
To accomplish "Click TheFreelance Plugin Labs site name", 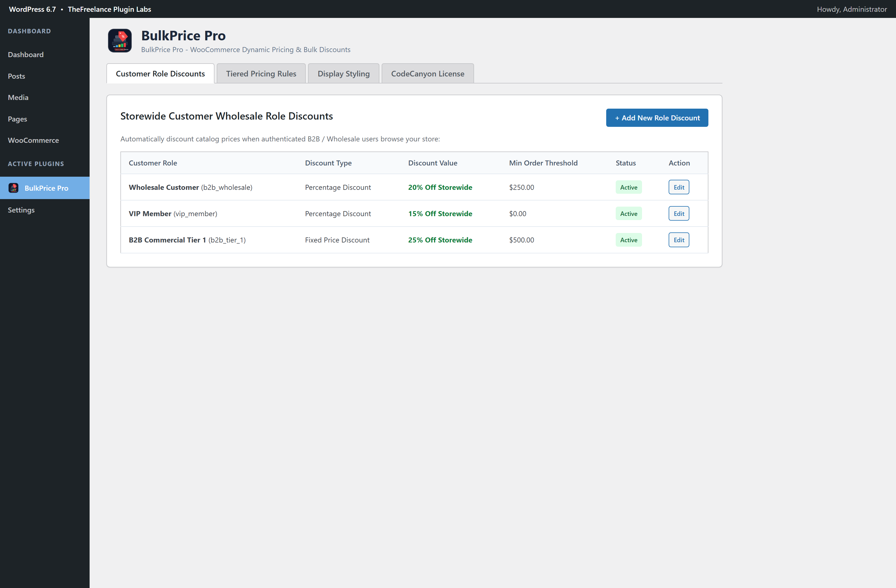I will [x=109, y=9].
